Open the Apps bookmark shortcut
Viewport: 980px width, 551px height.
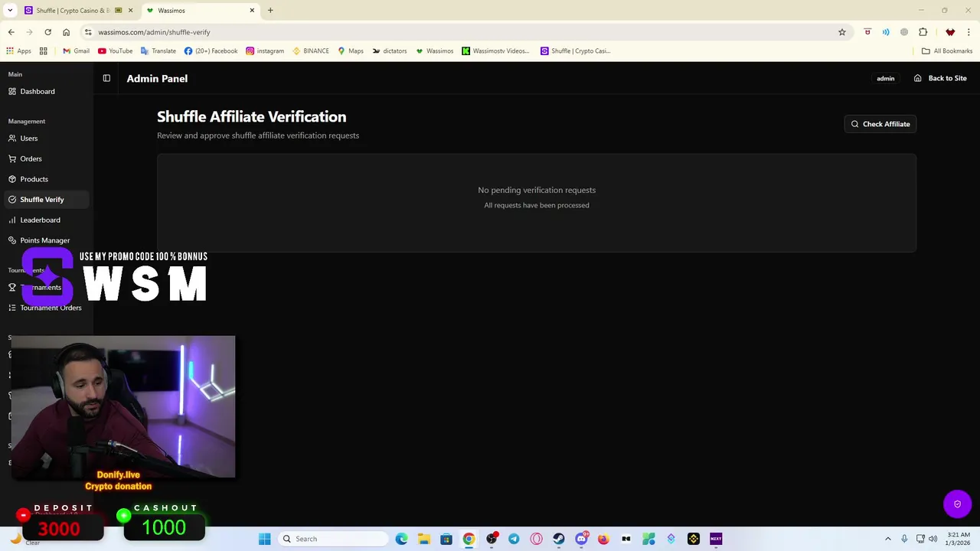point(18,51)
